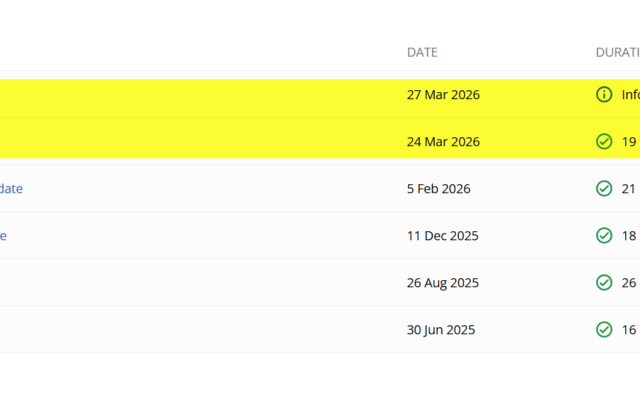Click the green checkmark in 24 Mar 2026 row

pos(603,141)
